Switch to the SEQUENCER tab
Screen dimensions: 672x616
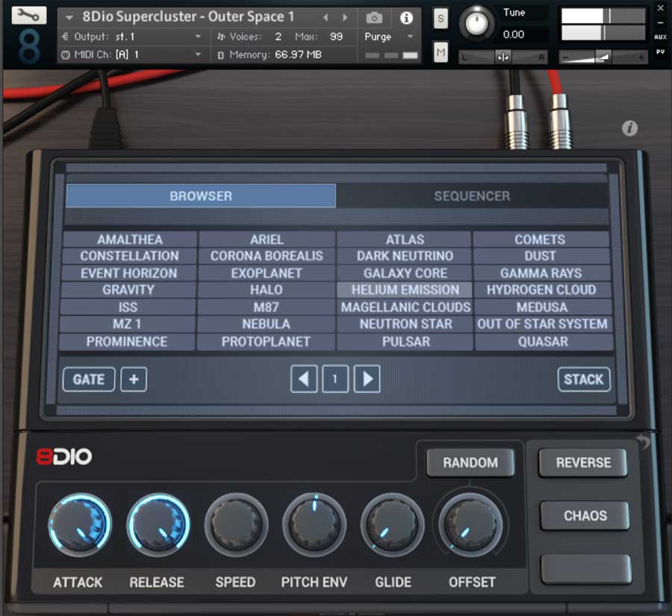pos(472,196)
